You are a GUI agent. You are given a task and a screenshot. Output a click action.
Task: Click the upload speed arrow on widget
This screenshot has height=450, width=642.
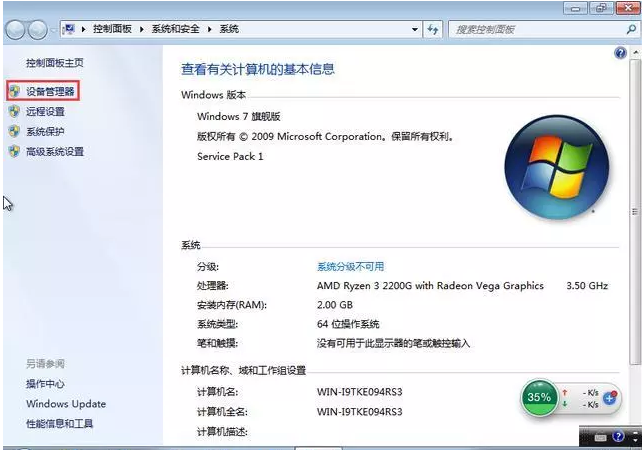(565, 392)
